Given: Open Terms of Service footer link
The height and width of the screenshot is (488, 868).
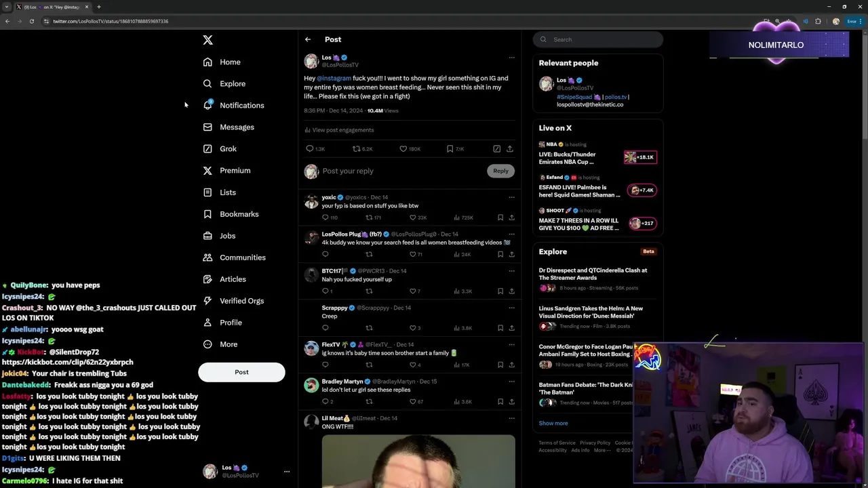Looking at the screenshot, I should pyautogui.click(x=557, y=443).
